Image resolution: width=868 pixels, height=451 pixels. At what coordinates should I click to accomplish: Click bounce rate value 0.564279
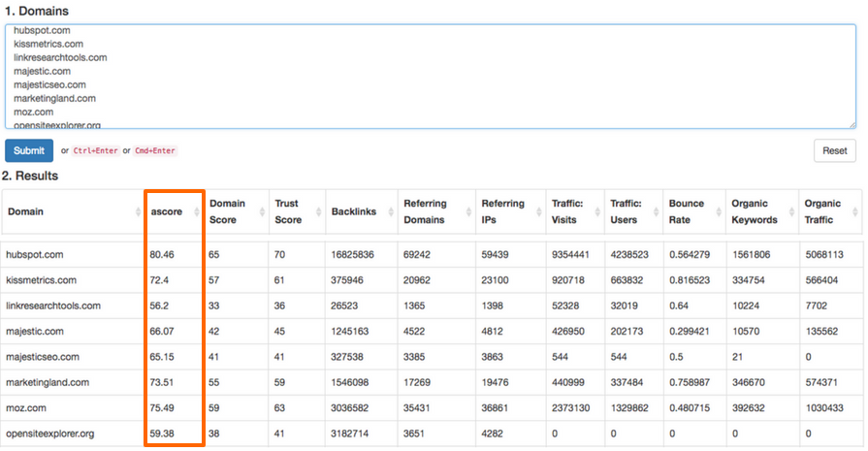[x=690, y=254]
